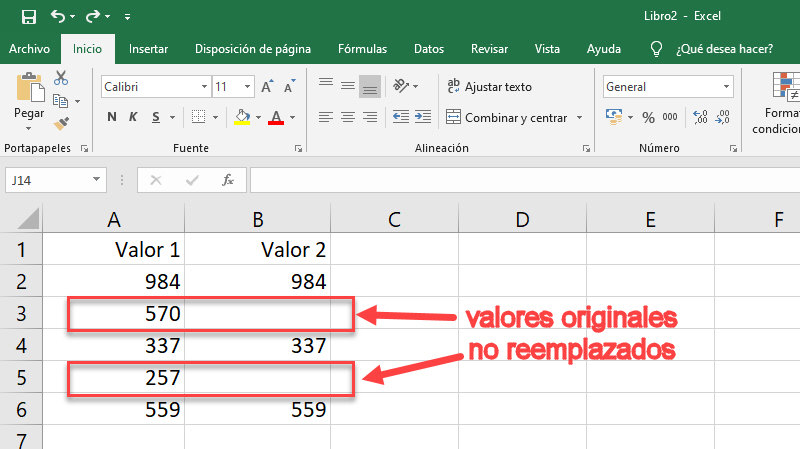Click the Undo arrow icon
The width and height of the screenshot is (800, 449).
[x=57, y=17]
